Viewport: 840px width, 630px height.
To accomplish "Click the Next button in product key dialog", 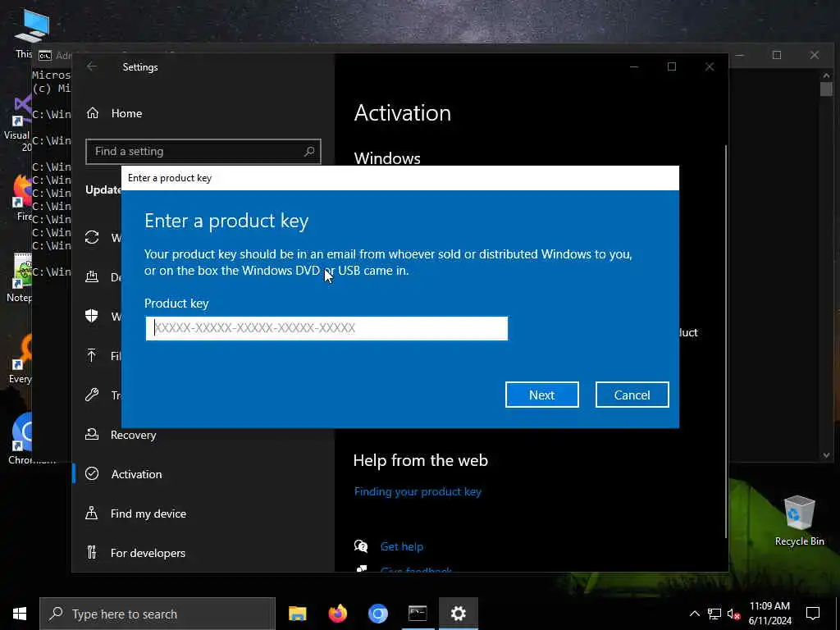I will [541, 395].
